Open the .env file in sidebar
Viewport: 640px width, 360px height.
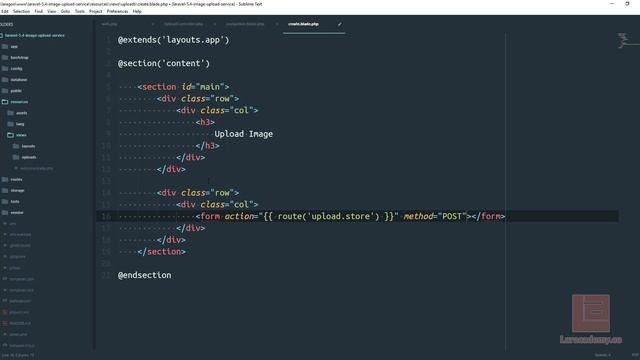click(13, 224)
